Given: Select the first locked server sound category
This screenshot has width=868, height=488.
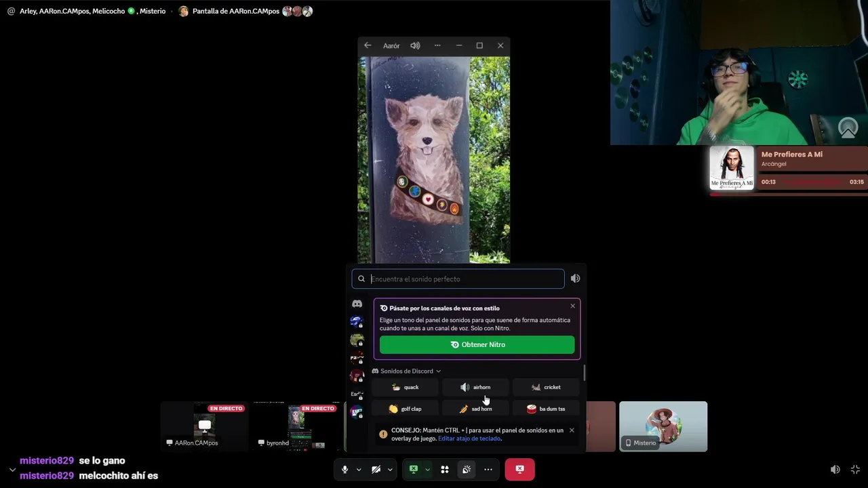Looking at the screenshot, I should 357,321.
